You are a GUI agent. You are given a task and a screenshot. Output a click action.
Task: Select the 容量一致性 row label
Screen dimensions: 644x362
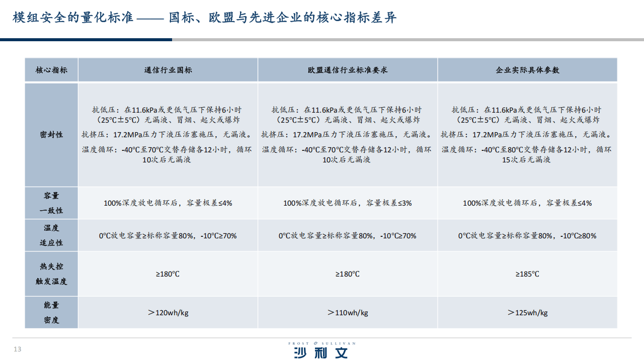point(51,203)
